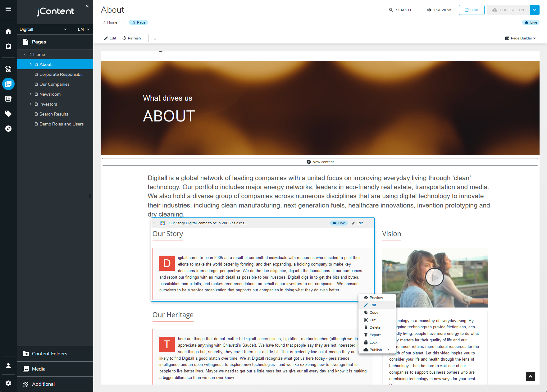Click the three-dot more actions in toolbar
The width and height of the screenshot is (547, 392).
[155, 38]
